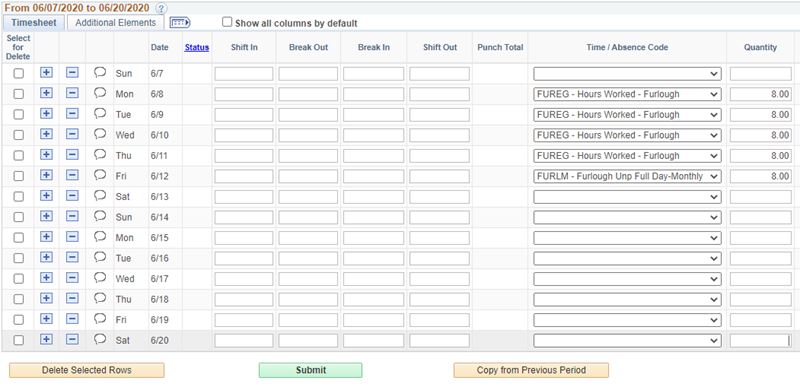The image size is (800, 387).
Task: Open Time/Absence Code dropdown for 6/17
Action: [x=627, y=279]
